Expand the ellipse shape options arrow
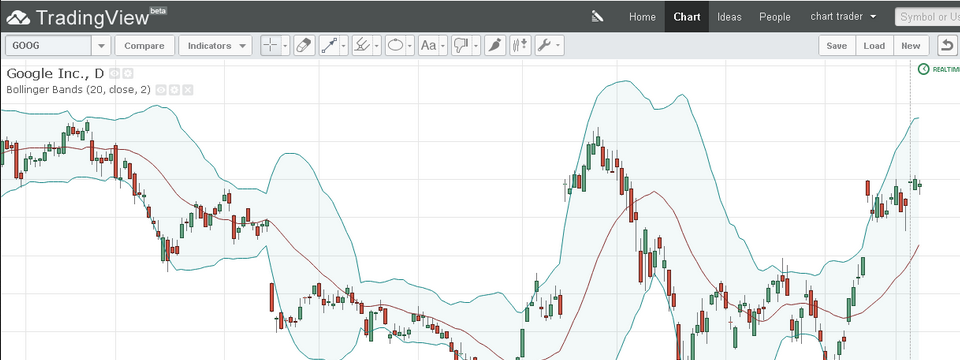Viewport: 960px width, 360px height. coord(410,46)
